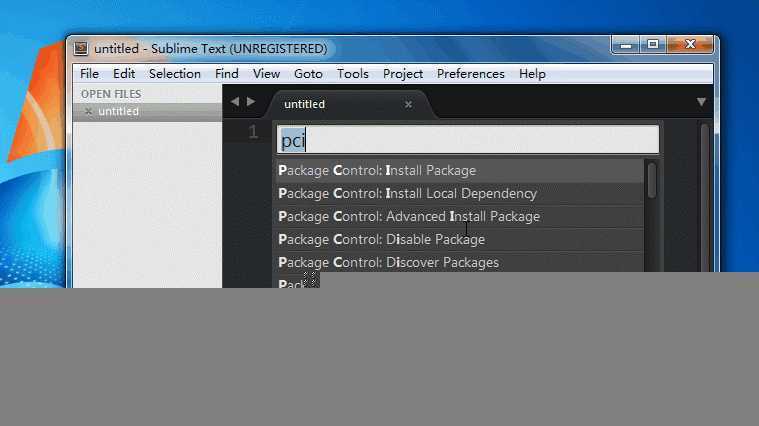Viewport: 759px width, 426px height.
Task: Open the View menu
Action: pyautogui.click(x=266, y=74)
